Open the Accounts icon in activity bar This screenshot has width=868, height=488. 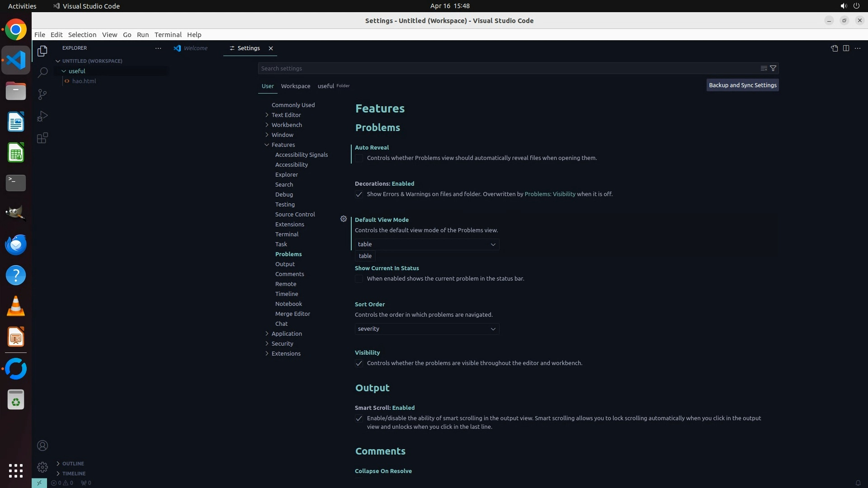click(42, 446)
